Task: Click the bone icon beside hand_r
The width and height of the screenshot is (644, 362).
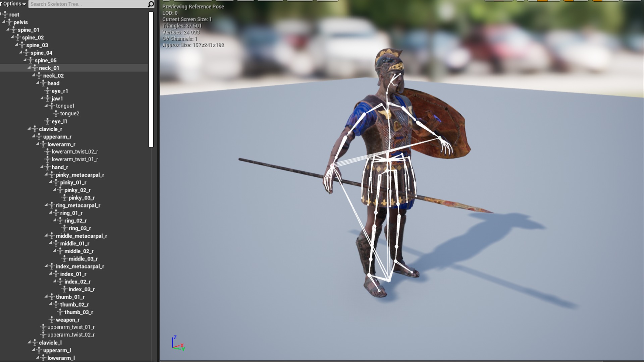Action: [48, 167]
